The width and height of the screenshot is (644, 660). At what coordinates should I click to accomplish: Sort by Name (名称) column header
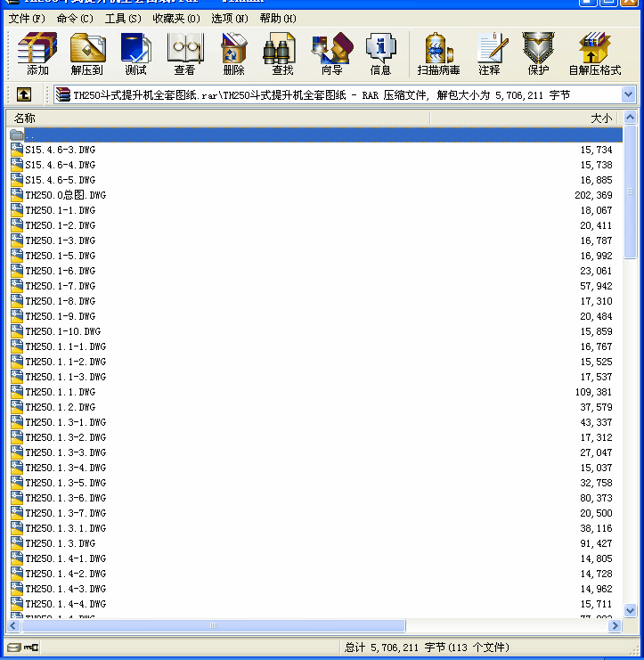point(218,118)
